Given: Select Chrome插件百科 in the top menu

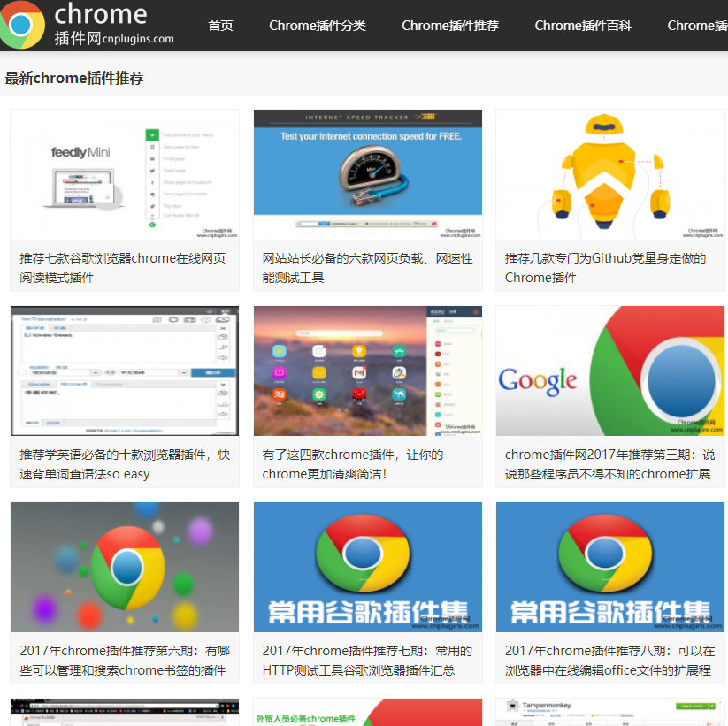Looking at the screenshot, I should (x=583, y=26).
